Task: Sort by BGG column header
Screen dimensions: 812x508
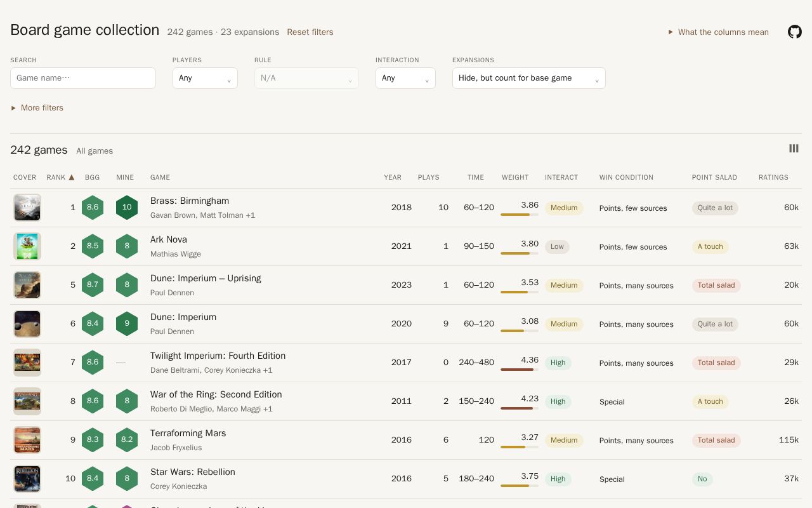Action: (93, 177)
